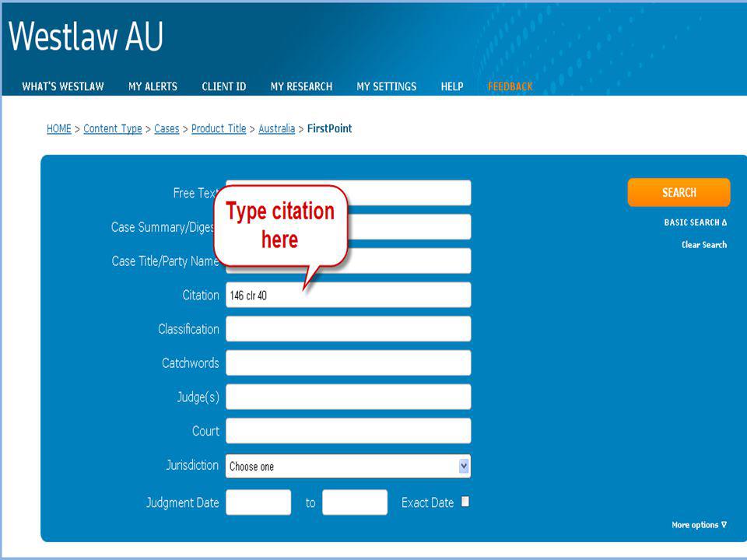Click the Judgment Date end field after 'to'
Screen dimensions: 747x560
coord(355,502)
